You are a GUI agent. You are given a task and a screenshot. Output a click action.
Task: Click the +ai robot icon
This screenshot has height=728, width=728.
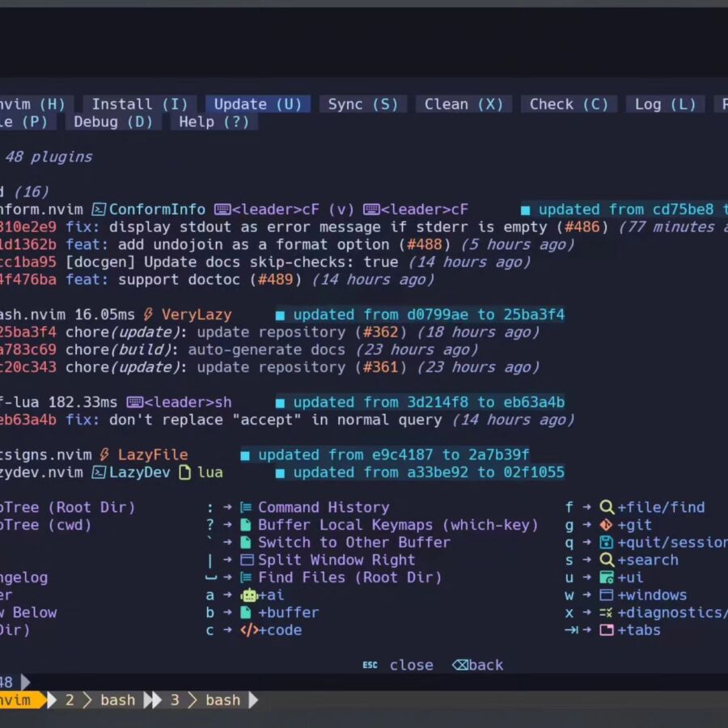(x=249, y=595)
